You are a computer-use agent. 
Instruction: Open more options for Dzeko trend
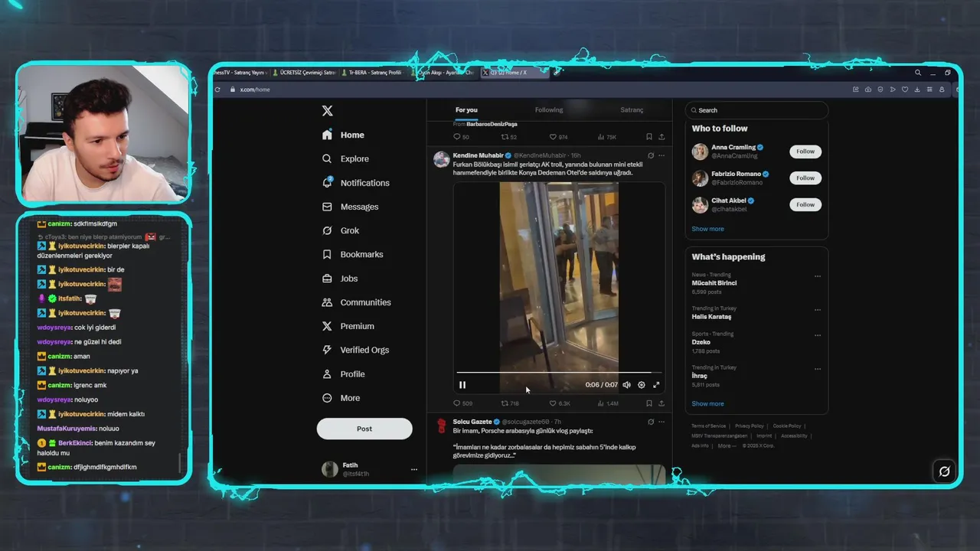818,335
